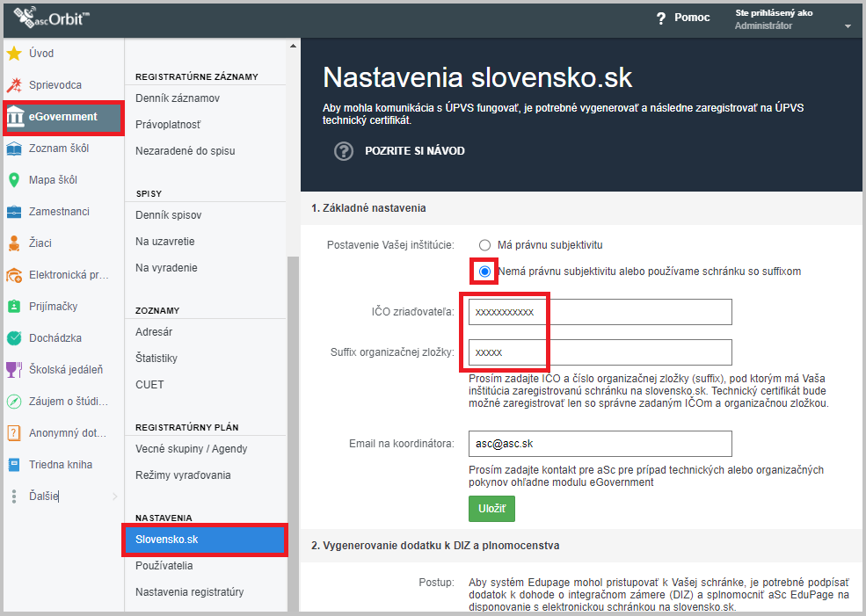Click the IČO zriaďovateľa input field
This screenshot has height=616, width=866.
[x=600, y=312]
